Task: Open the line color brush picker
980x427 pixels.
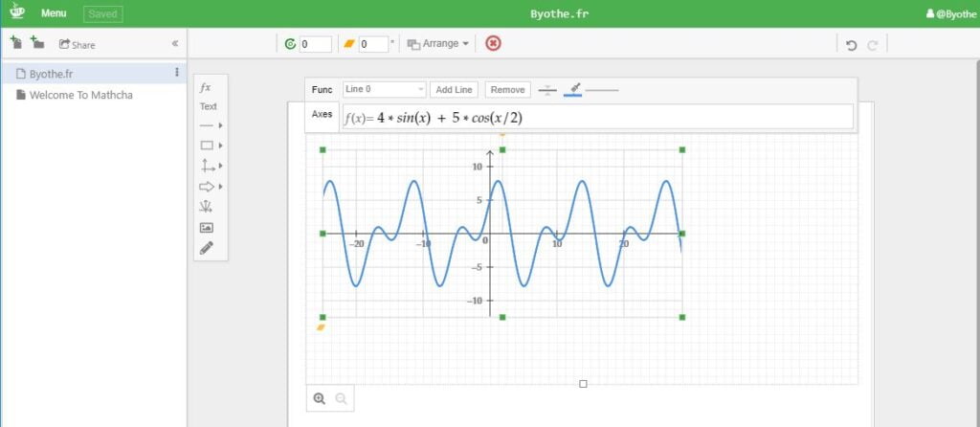Action: pos(573,89)
